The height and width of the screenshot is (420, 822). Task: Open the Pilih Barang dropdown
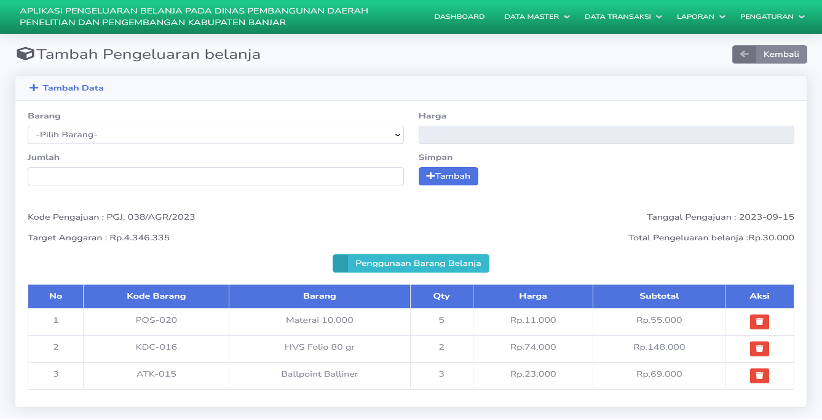pos(215,135)
